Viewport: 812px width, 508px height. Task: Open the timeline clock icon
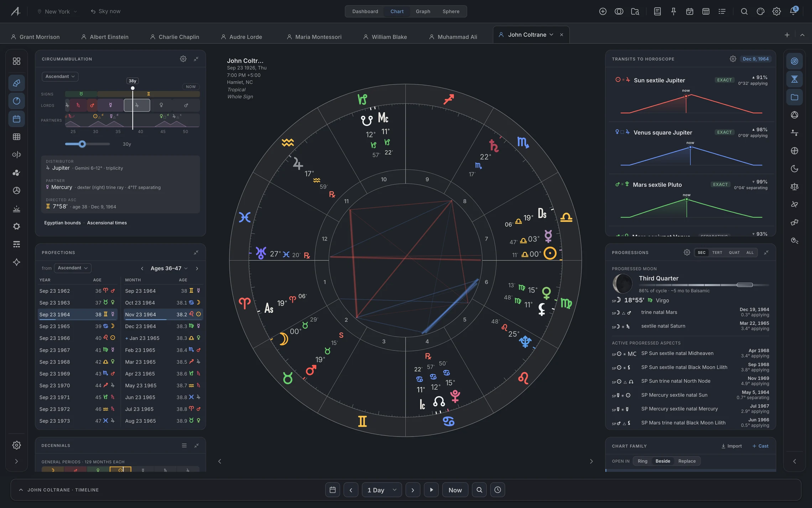pyautogui.click(x=498, y=490)
